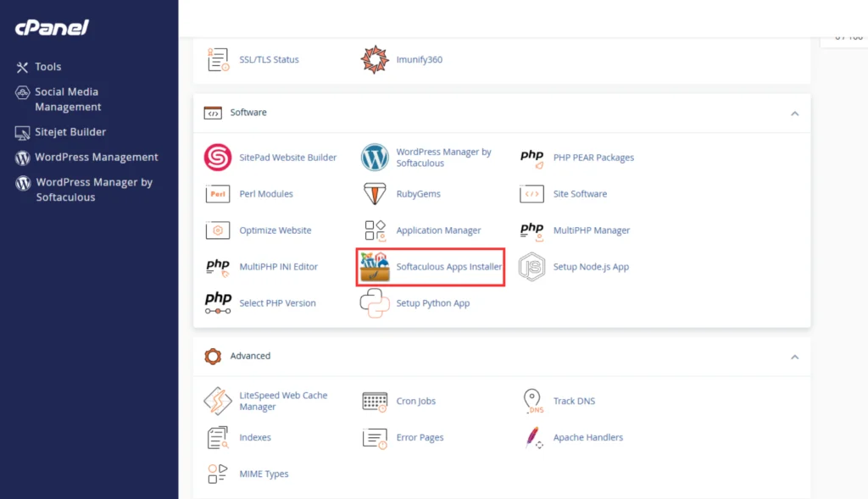The height and width of the screenshot is (499, 868).
Task: Open the Setup Node.js App link
Action: tap(591, 267)
